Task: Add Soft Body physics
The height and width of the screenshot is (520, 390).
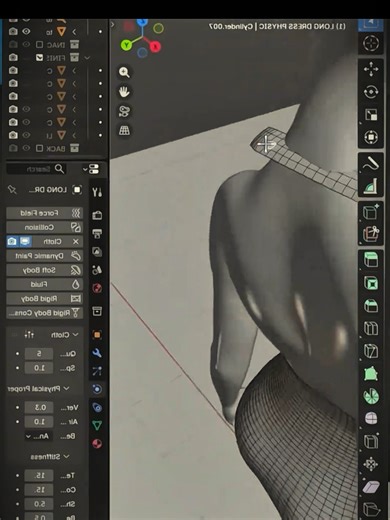Action: pos(44,270)
